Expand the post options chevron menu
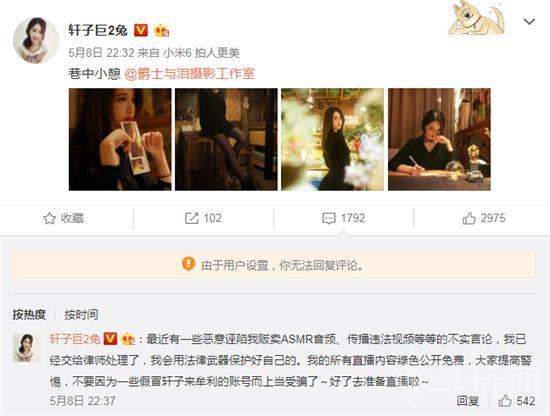 pyautogui.click(x=529, y=22)
